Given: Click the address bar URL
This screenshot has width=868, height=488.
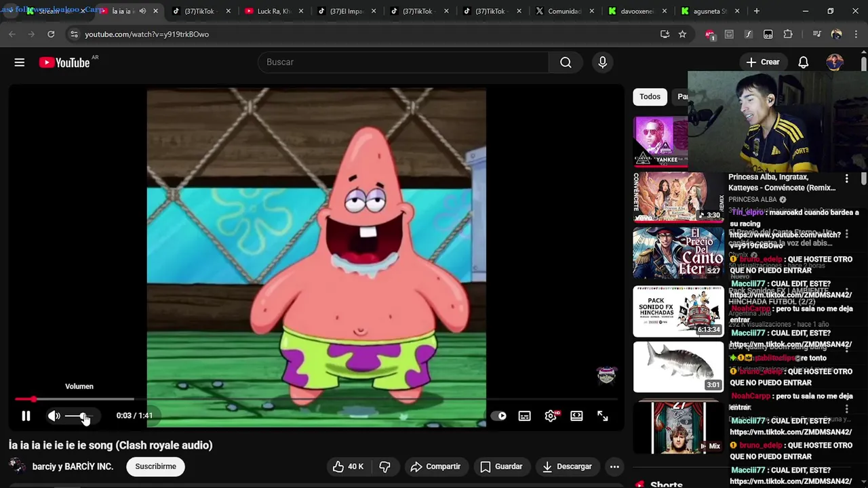Looking at the screenshot, I should pyautogui.click(x=146, y=34).
